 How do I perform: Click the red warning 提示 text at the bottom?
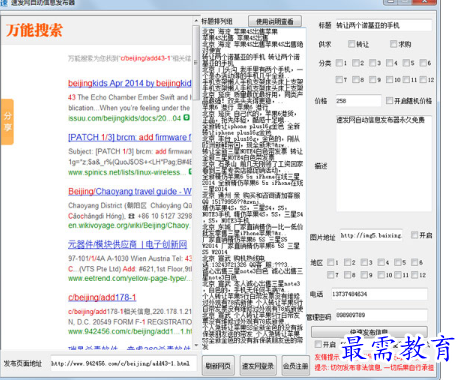coord(374,368)
